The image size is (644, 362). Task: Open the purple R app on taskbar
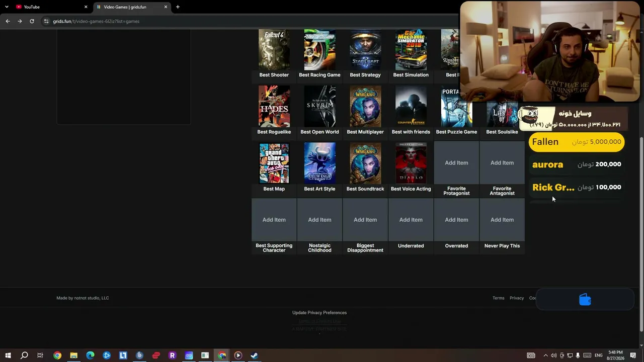tap(172, 355)
